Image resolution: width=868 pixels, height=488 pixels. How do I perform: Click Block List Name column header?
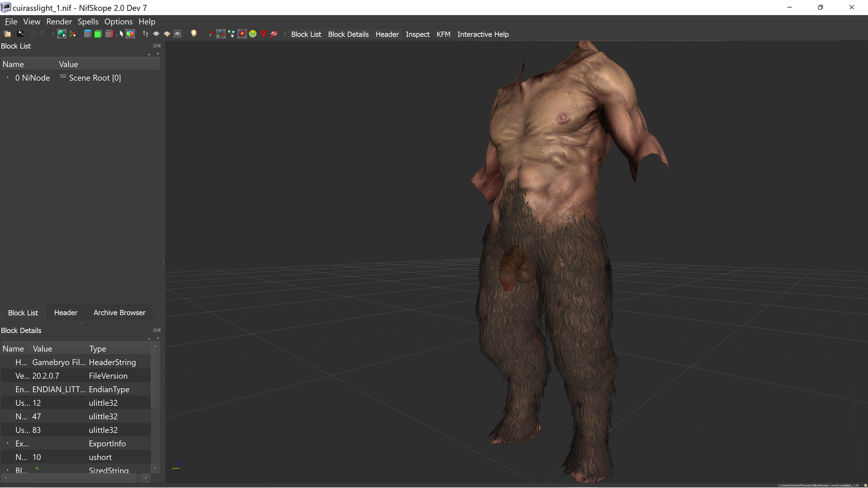29,64
